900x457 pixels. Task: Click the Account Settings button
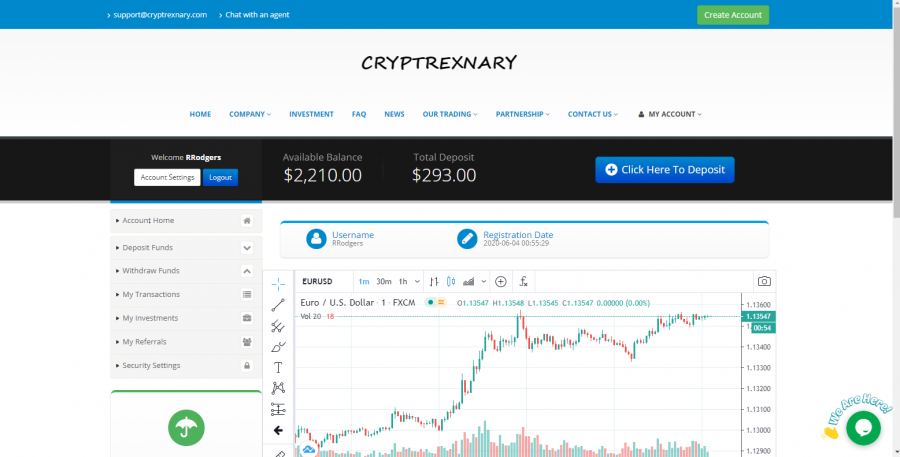click(x=167, y=177)
